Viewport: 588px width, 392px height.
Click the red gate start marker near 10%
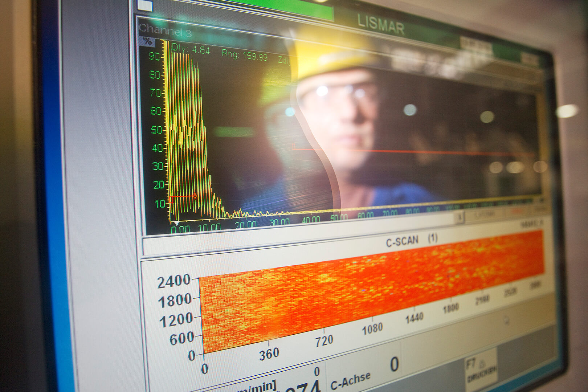(171, 198)
